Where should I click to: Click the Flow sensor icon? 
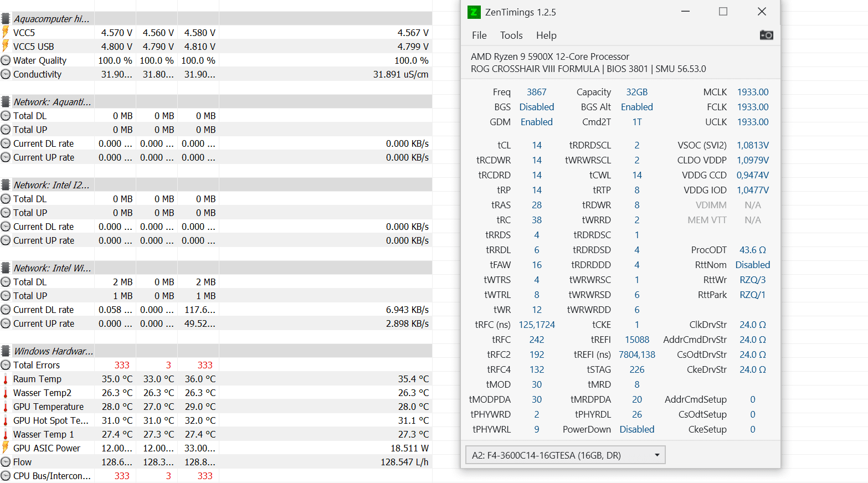pyautogui.click(x=6, y=462)
